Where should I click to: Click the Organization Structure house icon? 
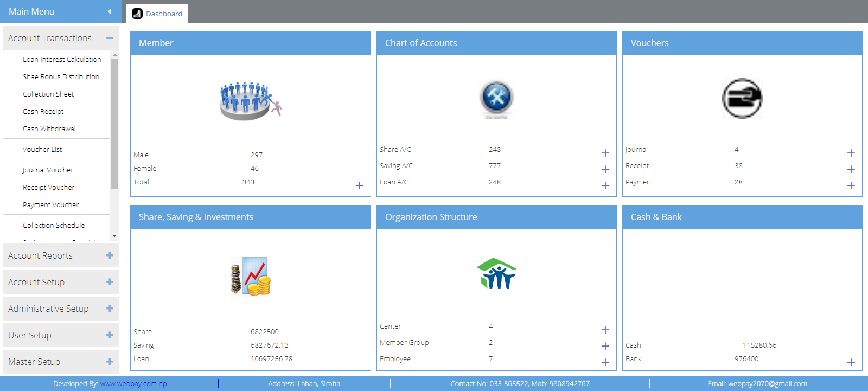coord(496,274)
